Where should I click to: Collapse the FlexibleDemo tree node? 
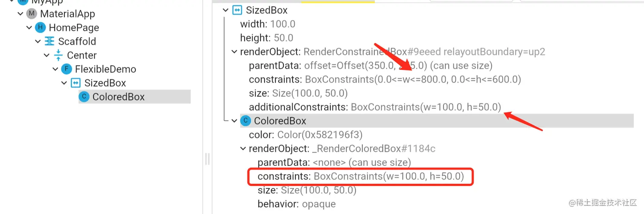[x=55, y=69]
